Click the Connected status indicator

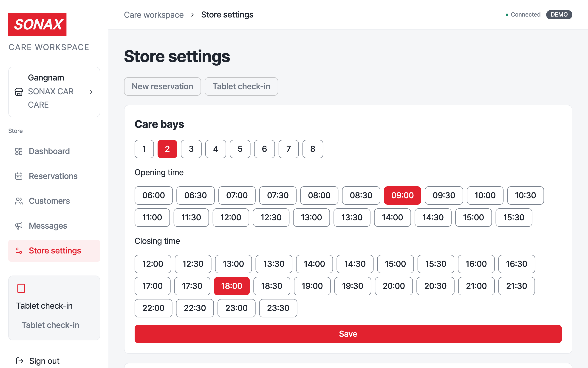(x=523, y=14)
